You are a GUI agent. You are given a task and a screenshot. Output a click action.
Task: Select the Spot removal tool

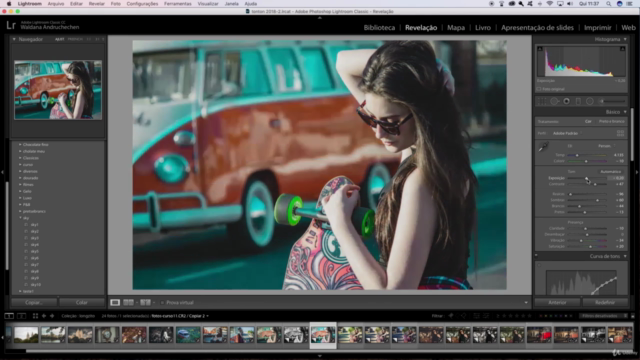click(554, 101)
